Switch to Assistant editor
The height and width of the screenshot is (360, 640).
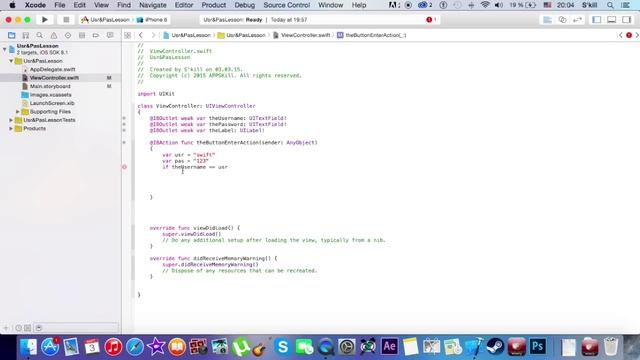click(x=562, y=20)
